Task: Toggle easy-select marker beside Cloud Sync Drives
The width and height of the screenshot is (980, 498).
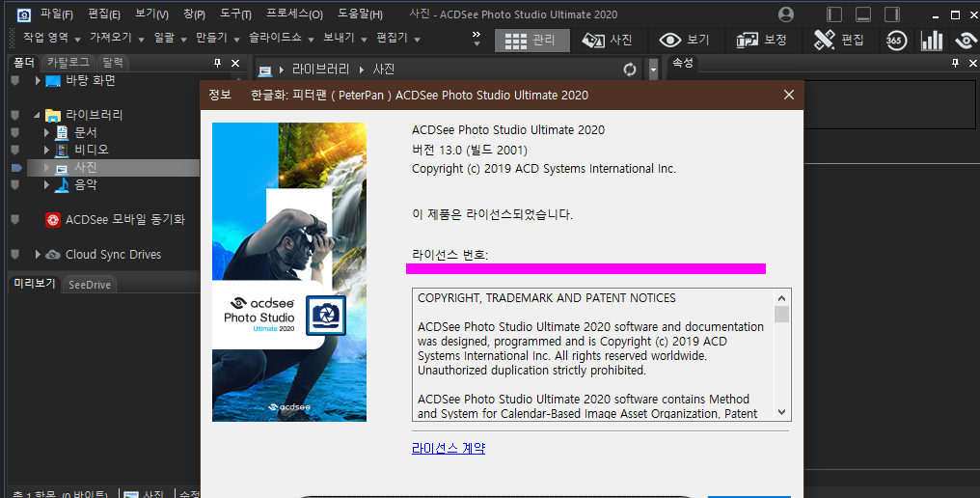Action: 15,255
